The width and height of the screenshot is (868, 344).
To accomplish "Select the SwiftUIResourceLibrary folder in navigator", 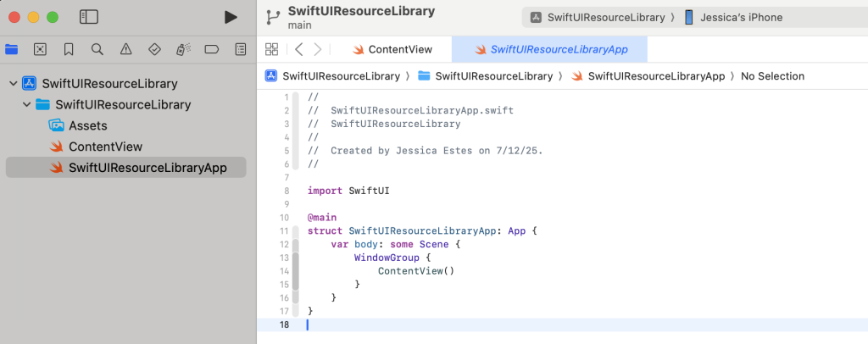I will [123, 104].
